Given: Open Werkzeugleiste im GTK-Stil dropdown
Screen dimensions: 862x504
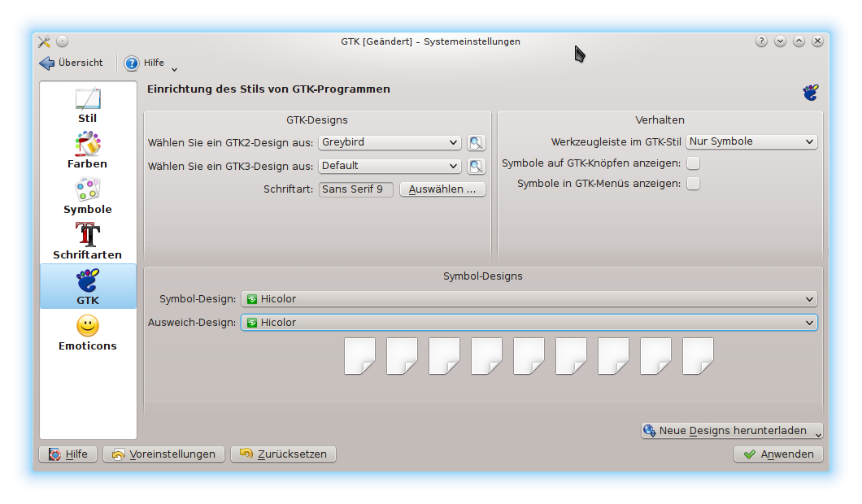Looking at the screenshot, I should (751, 141).
